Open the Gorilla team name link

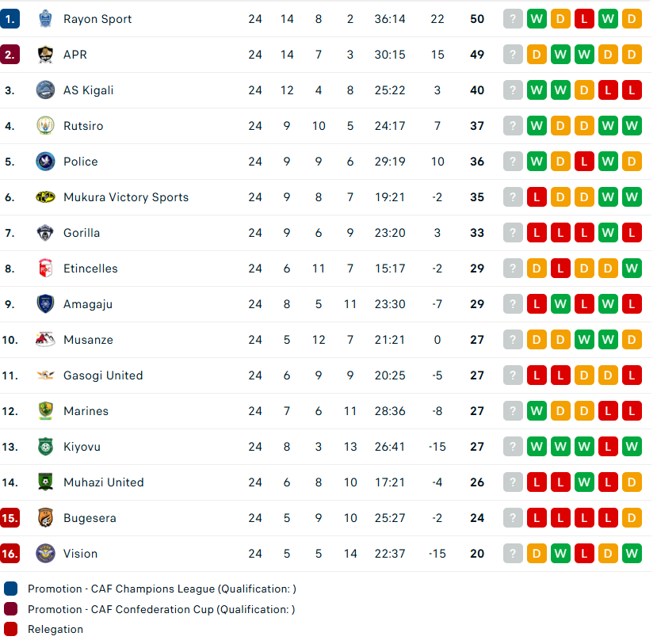tap(82, 233)
